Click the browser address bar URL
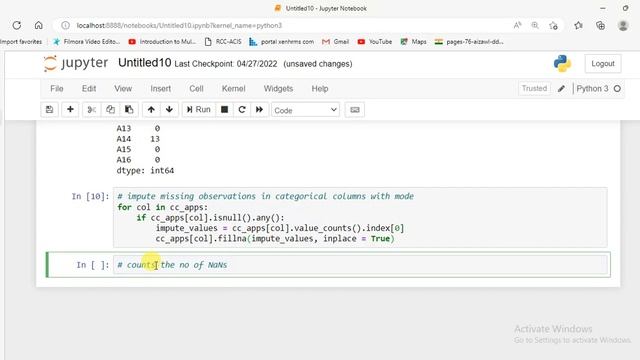This screenshot has width=640, height=360. tap(179, 25)
